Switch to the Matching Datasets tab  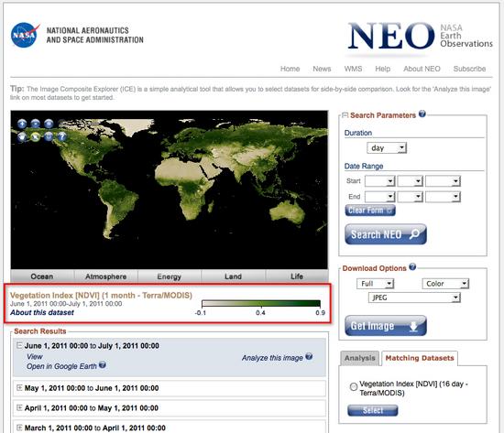pos(420,358)
